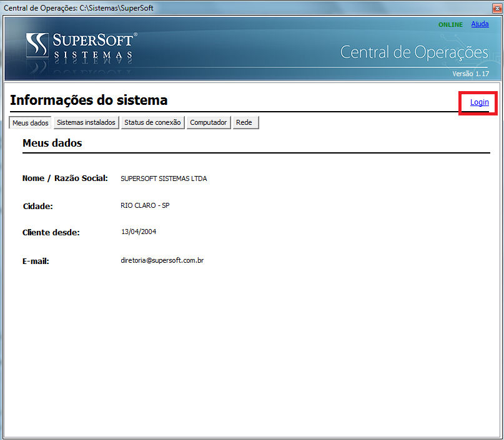Select company name SUPERSOFT SISTEMAS LTDA
504x440 pixels.
tap(164, 178)
